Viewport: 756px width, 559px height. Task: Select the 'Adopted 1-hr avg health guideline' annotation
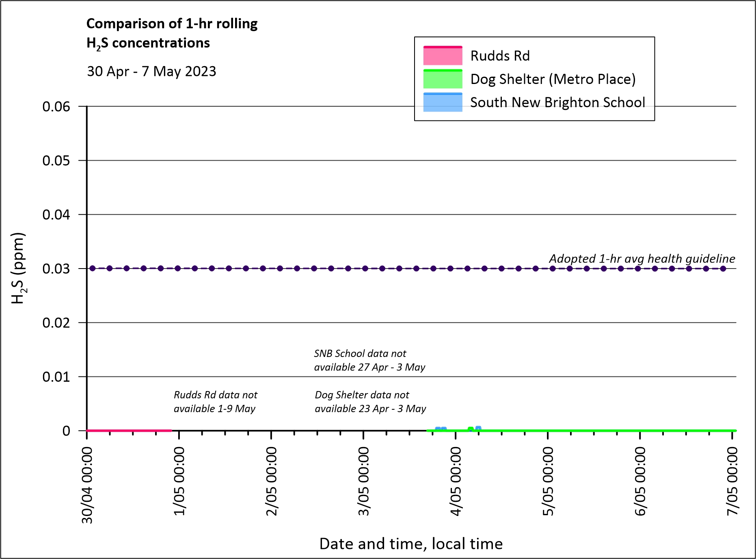(x=642, y=258)
